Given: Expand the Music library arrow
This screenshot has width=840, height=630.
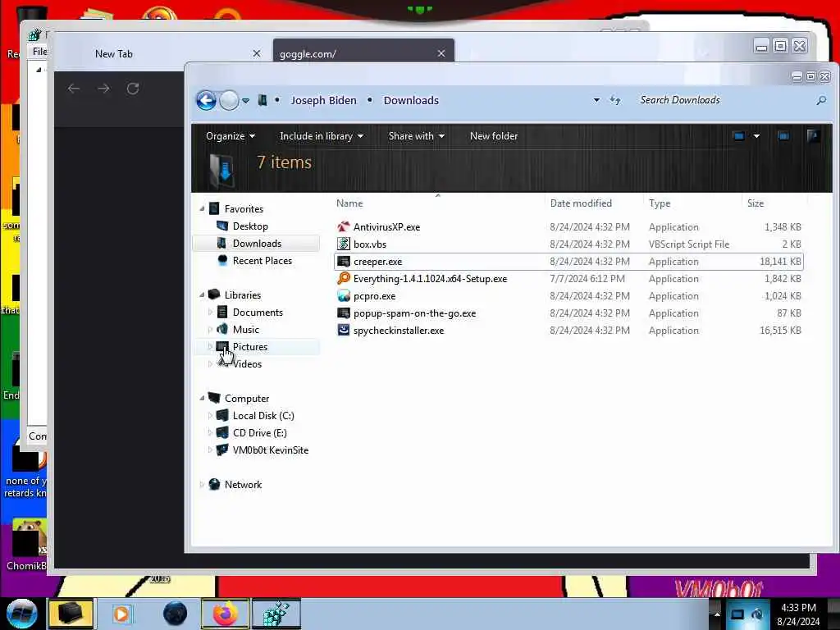Looking at the screenshot, I should pyautogui.click(x=210, y=329).
